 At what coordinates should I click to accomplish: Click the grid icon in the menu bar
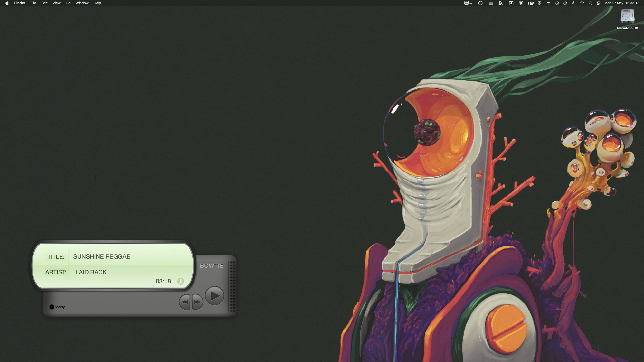(491, 3)
